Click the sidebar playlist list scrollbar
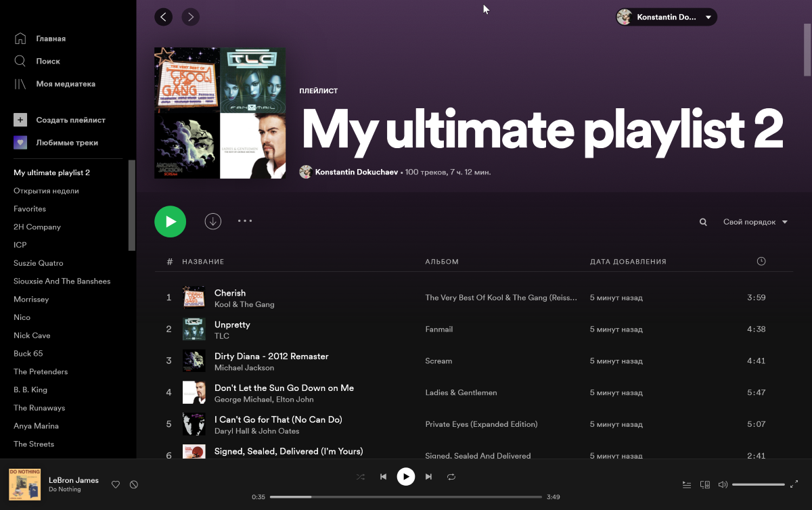Viewport: 812px width, 510px height. click(x=132, y=206)
